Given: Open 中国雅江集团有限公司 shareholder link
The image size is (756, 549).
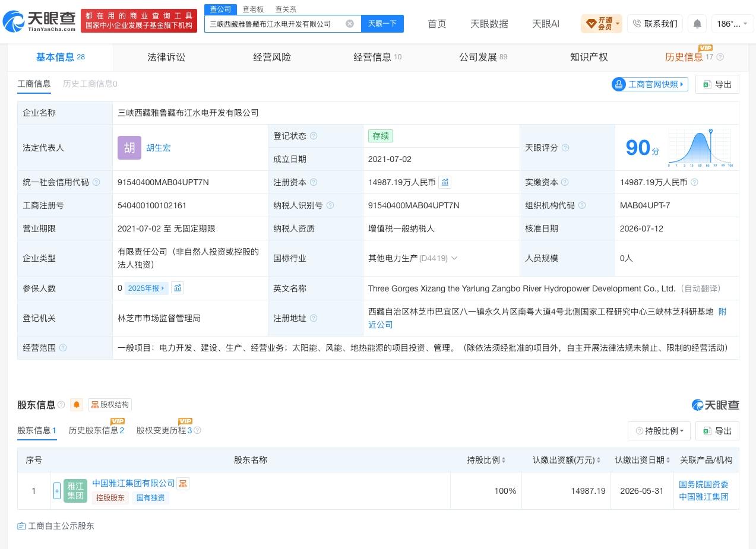Looking at the screenshot, I should [x=134, y=483].
